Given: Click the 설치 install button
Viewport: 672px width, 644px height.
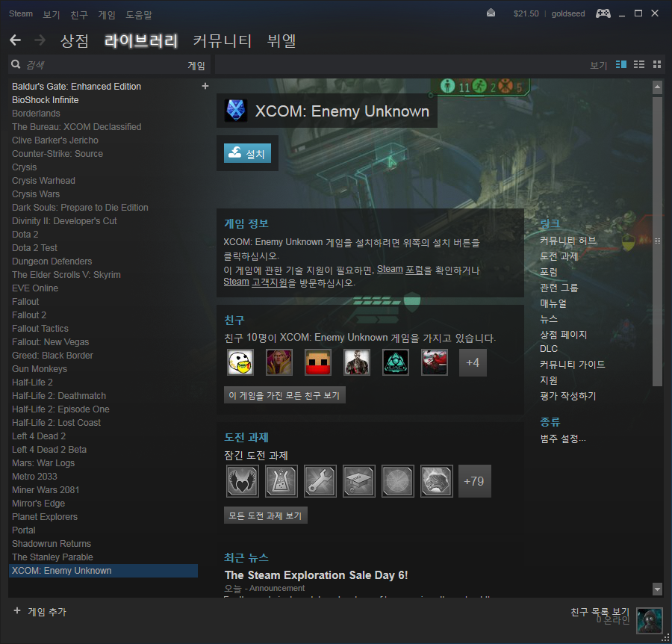Looking at the screenshot, I should pyautogui.click(x=247, y=155).
